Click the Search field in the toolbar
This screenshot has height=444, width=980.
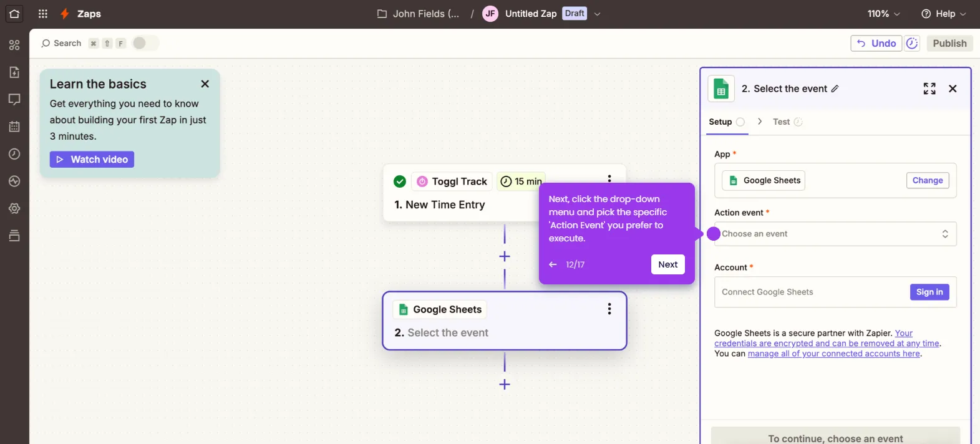[61, 43]
